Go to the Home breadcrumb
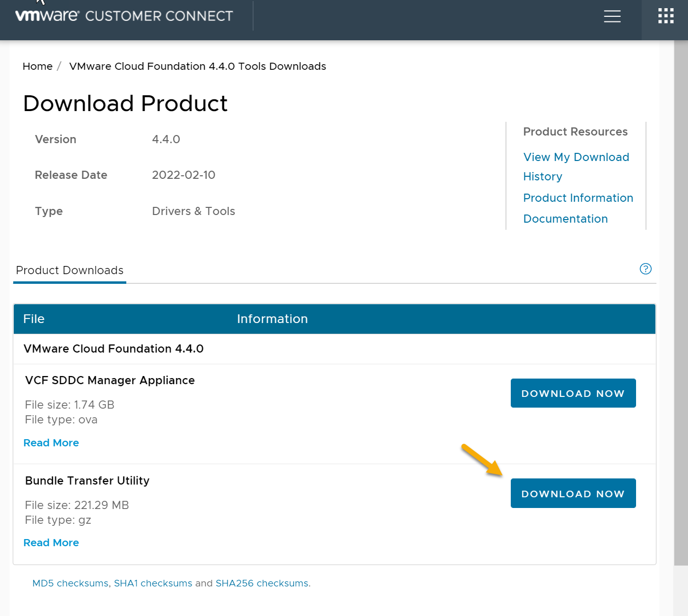This screenshot has height=616, width=688. 38,66
